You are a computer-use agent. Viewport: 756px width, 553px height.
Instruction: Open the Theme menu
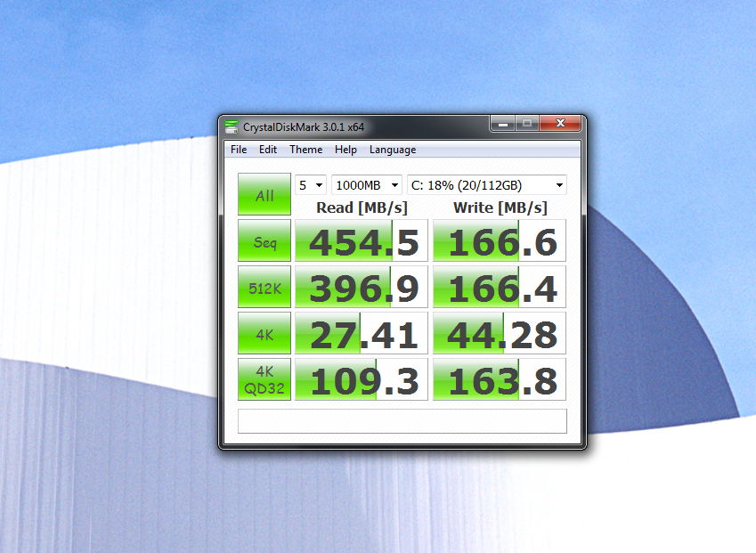coord(306,150)
